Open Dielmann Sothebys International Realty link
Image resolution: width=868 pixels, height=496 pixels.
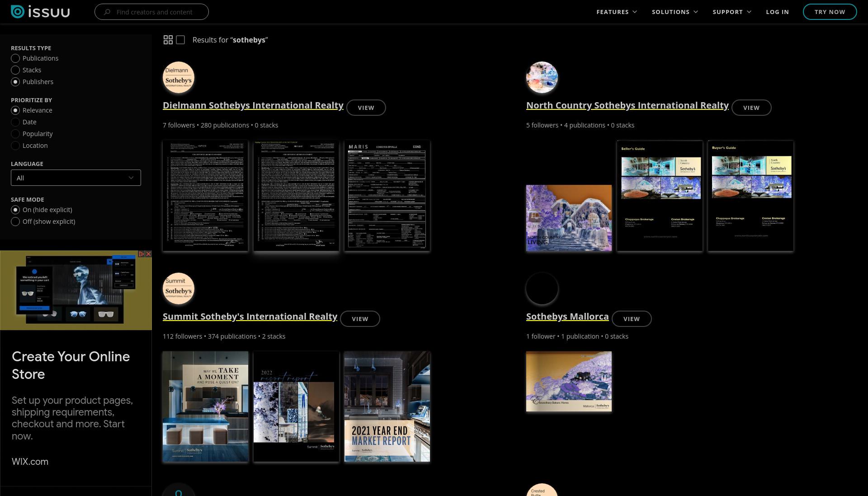click(x=253, y=105)
